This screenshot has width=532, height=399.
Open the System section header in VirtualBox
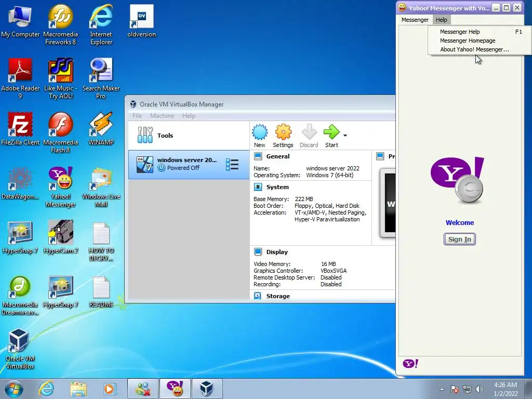pyautogui.click(x=277, y=187)
